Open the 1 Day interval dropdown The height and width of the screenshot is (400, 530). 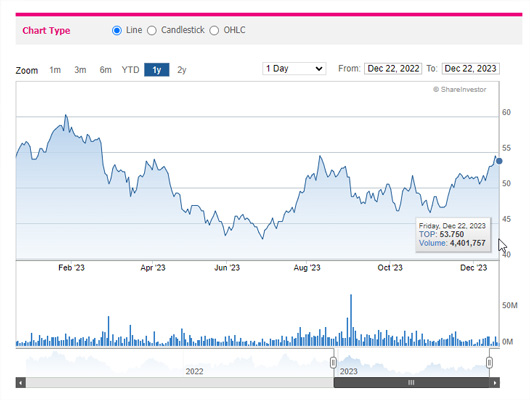[294, 69]
